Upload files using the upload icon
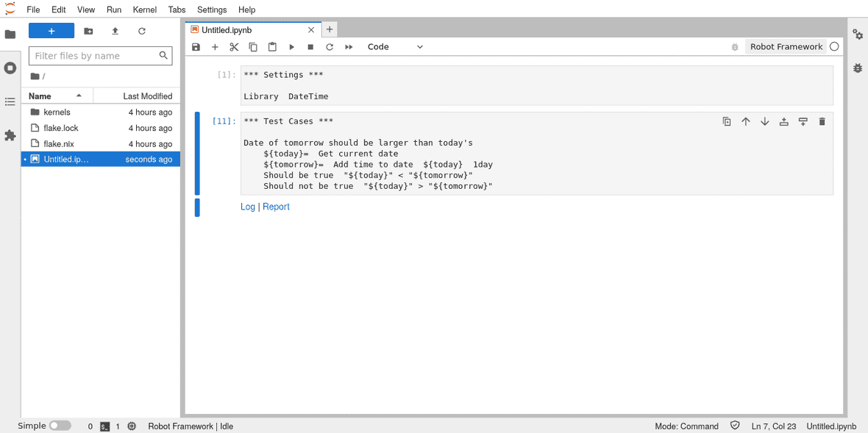 pyautogui.click(x=115, y=31)
